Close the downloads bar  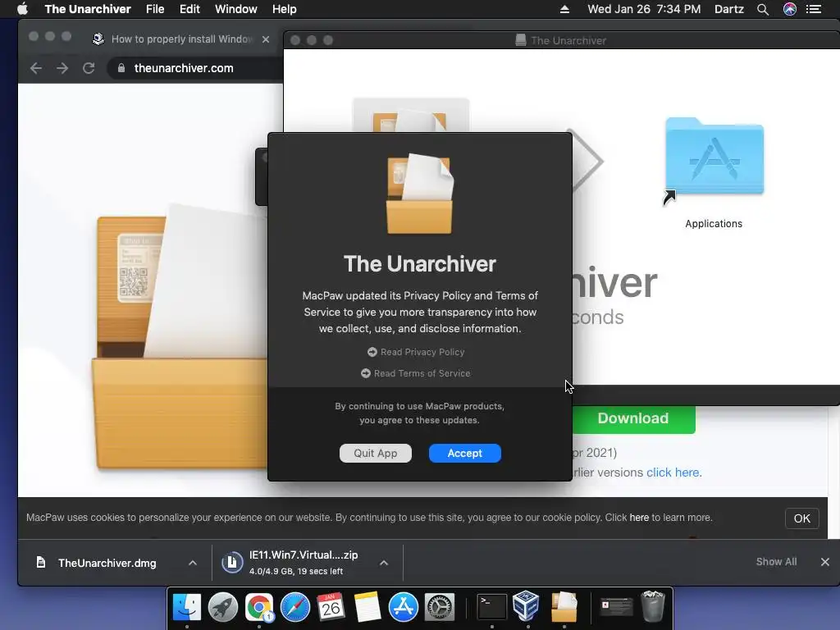(x=825, y=561)
